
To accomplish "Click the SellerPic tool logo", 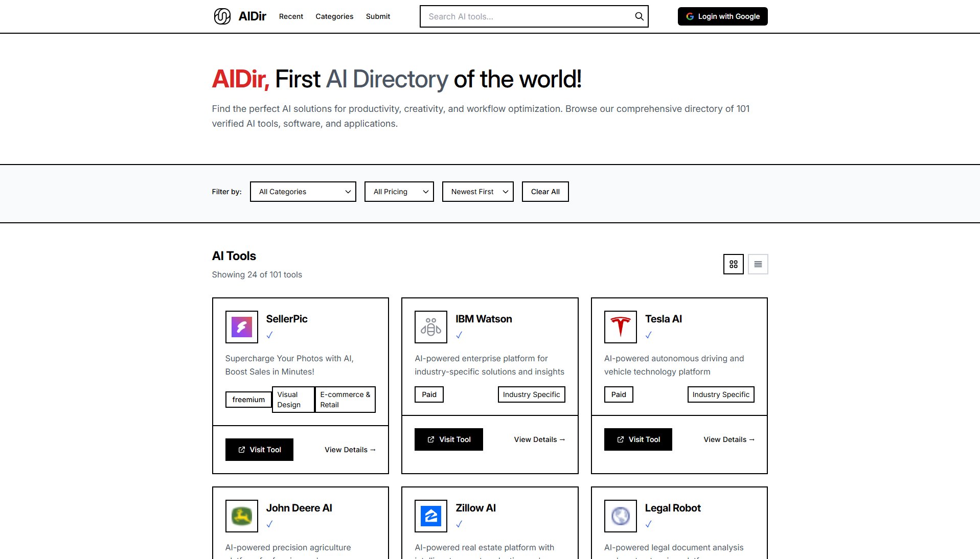I will click(241, 327).
